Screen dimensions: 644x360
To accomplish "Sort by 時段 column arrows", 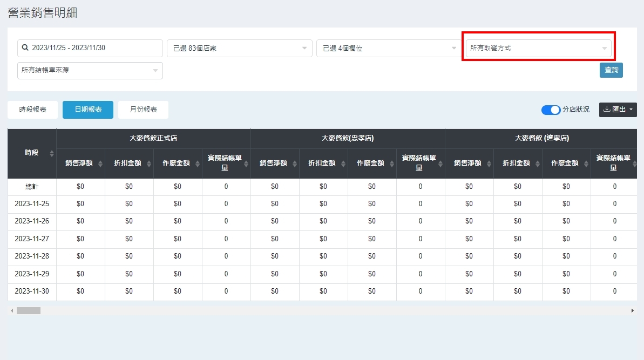I will click(52, 154).
